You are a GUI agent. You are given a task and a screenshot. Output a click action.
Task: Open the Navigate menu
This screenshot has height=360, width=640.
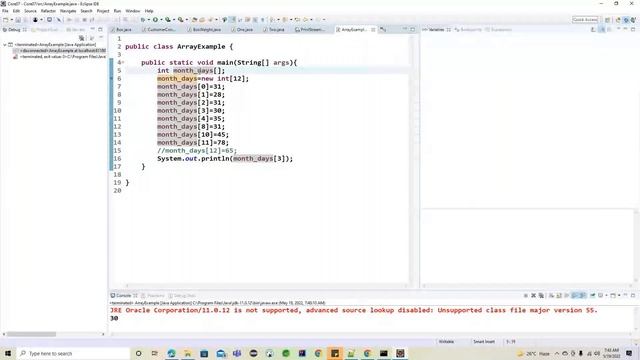point(68,11)
